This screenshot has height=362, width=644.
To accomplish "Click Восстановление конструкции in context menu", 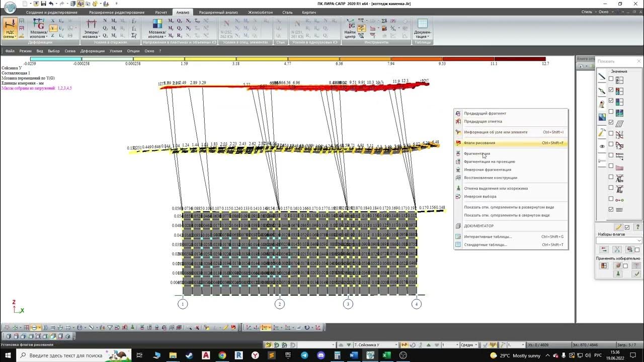I will tap(511, 177).
